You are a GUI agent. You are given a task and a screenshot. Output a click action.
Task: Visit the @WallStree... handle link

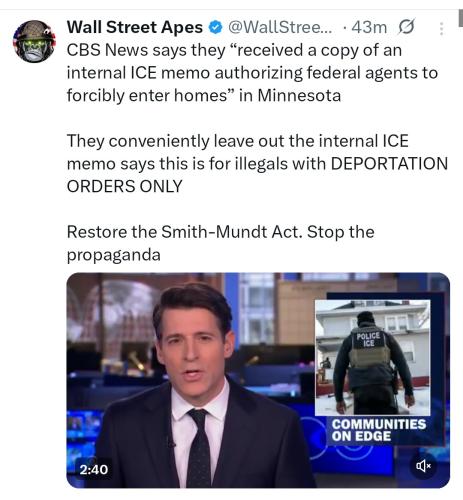pyautogui.click(x=279, y=27)
